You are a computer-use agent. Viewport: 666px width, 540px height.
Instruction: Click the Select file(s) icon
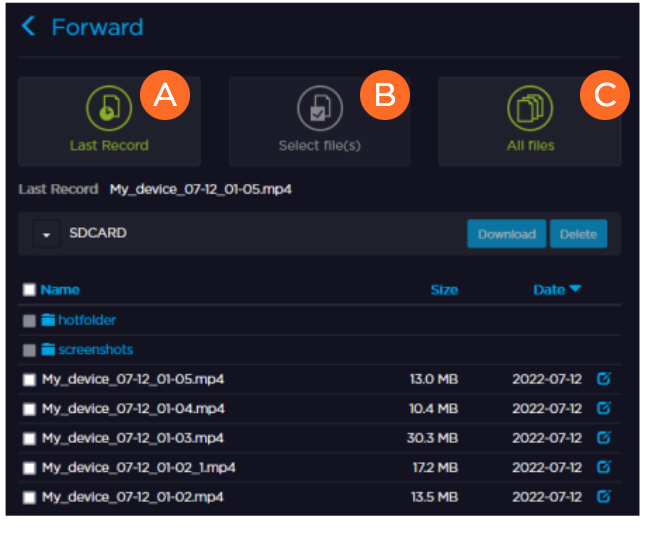coord(319,108)
